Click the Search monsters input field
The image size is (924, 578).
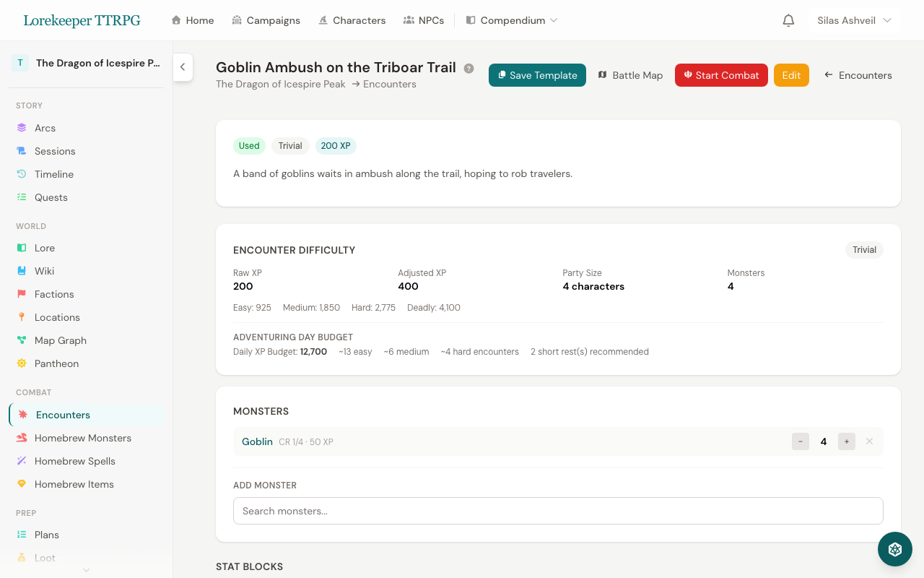click(558, 511)
